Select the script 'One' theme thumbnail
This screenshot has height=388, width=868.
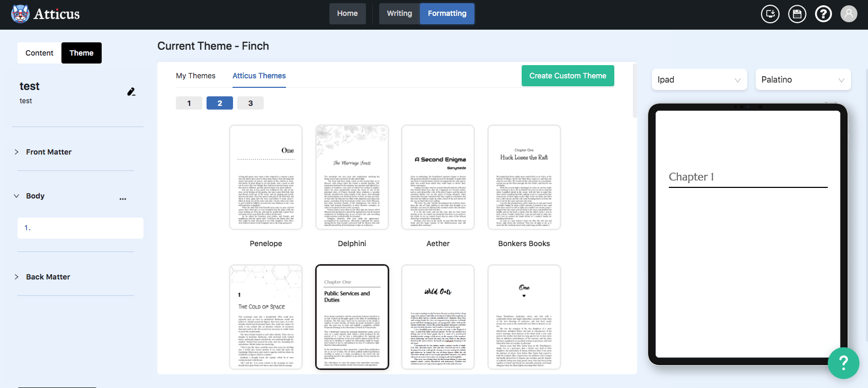(x=524, y=317)
